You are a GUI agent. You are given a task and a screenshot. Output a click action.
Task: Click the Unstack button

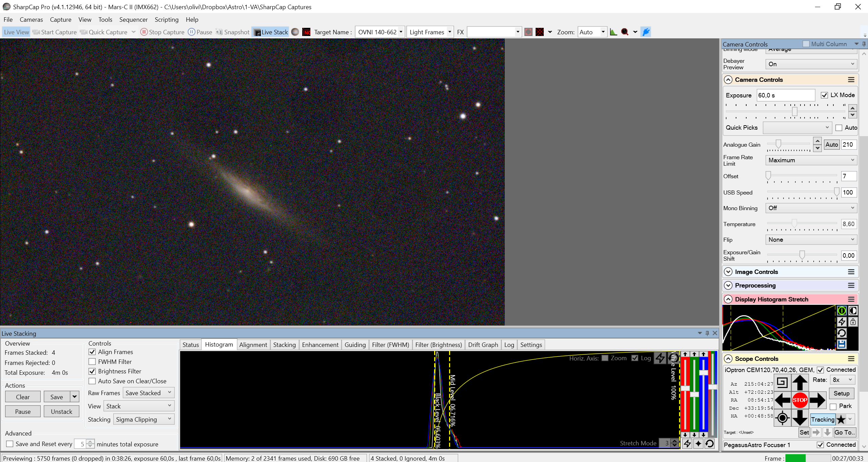[x=61, y=411]
